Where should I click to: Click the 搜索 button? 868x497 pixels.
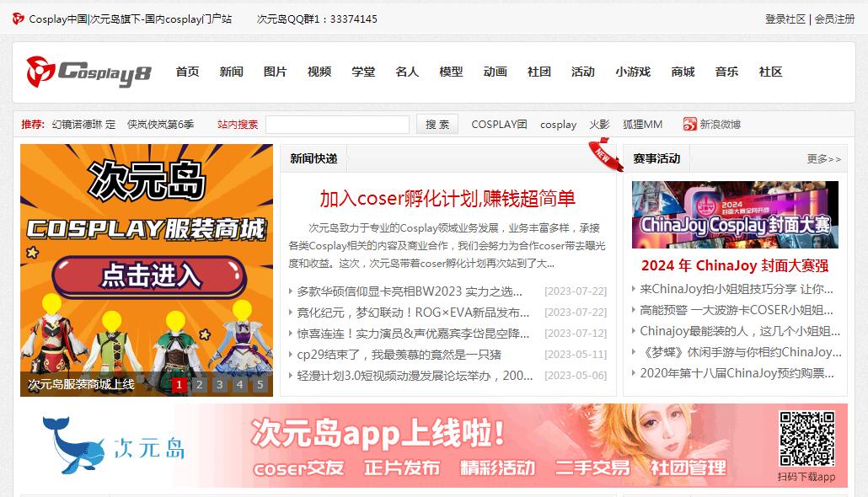[x=437, y=125]
